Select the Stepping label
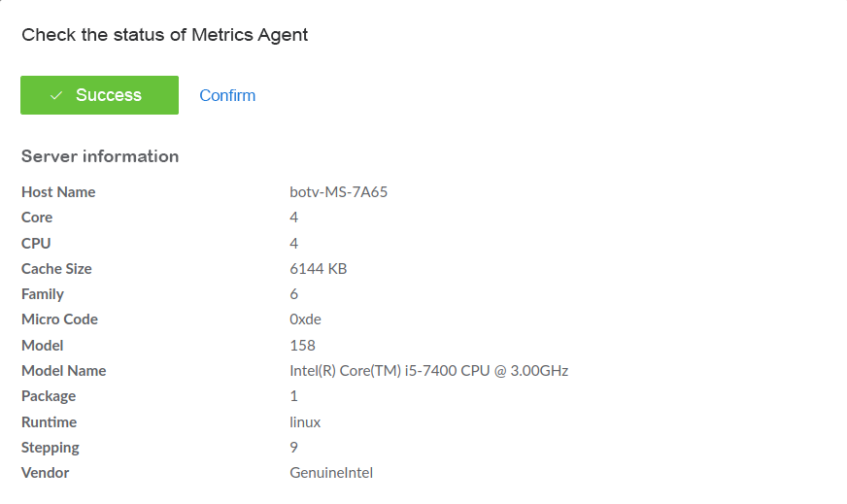 [x=51, y=448]
